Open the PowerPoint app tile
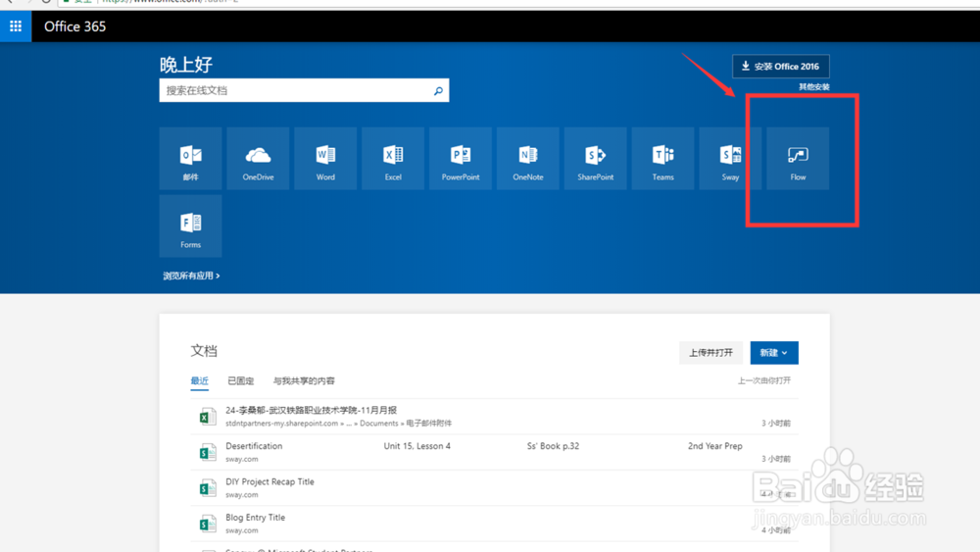This screenshot has height=552, width=980. tap(461, 158)
